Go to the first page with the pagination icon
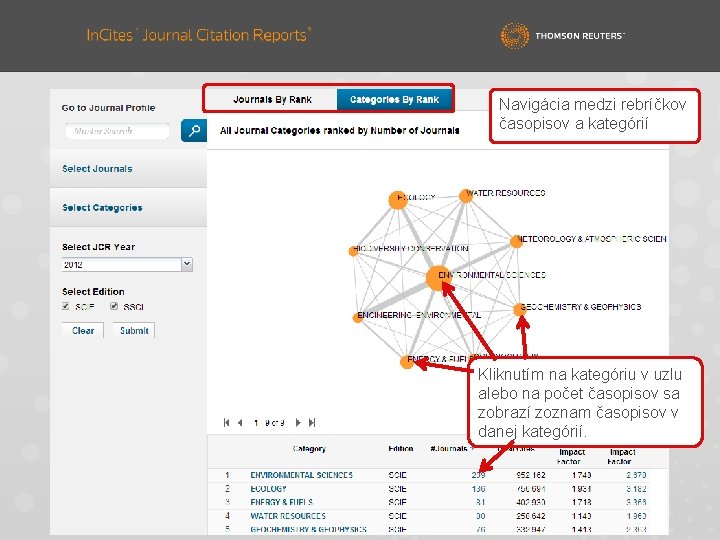 pyautogui.click(x=226, y=422)
